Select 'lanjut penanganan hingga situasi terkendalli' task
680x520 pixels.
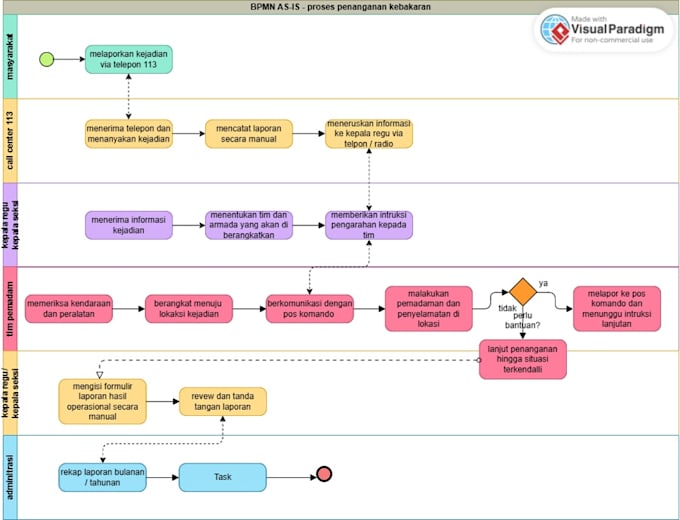tap(523, 360)
